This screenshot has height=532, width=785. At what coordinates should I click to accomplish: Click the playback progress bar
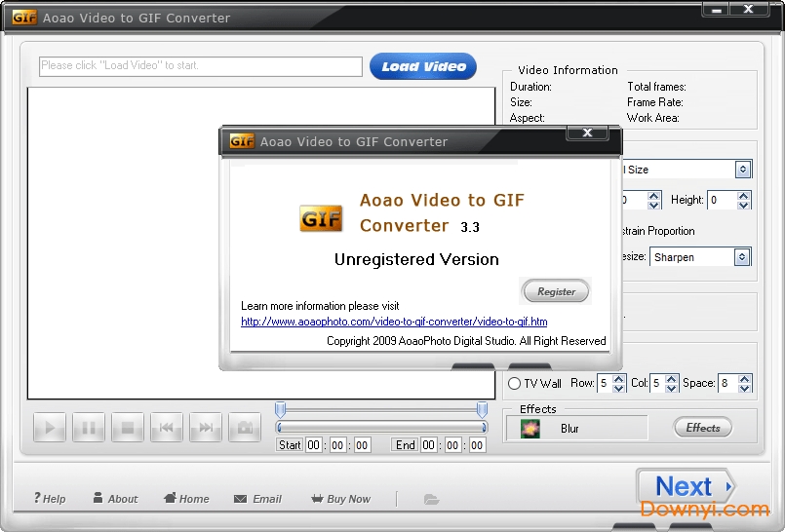pyautogui.click(x=381, y=428)
